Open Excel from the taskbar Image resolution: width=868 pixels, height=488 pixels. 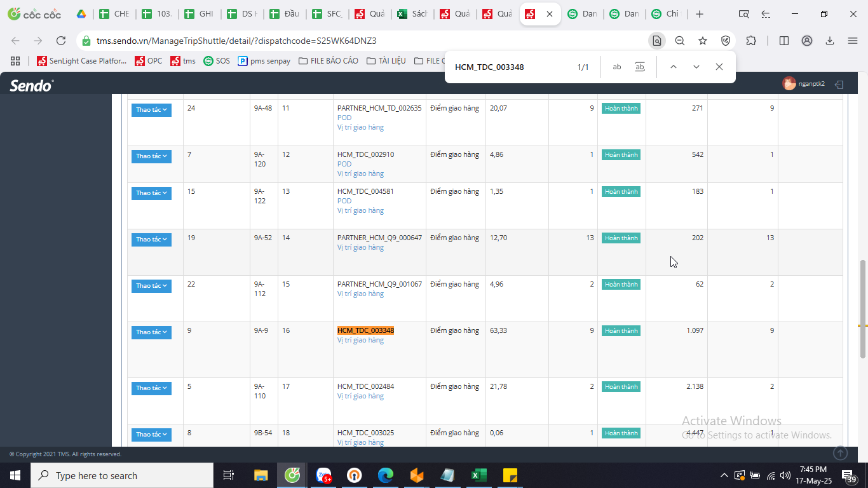[478, 475]
